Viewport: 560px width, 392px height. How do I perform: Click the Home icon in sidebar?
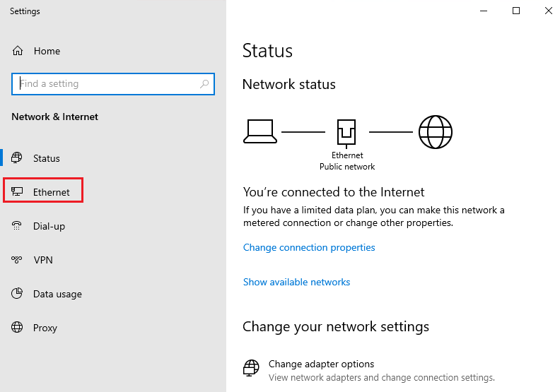(x=18, y=51)
